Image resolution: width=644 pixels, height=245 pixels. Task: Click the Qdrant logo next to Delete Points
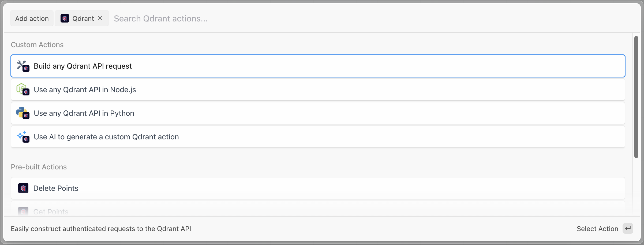[x=23, y=188]
